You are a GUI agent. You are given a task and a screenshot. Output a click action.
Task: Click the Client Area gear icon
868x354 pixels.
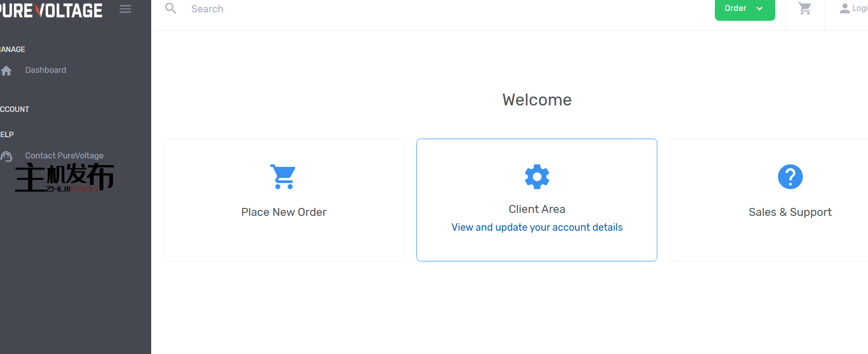pos(537,176)
